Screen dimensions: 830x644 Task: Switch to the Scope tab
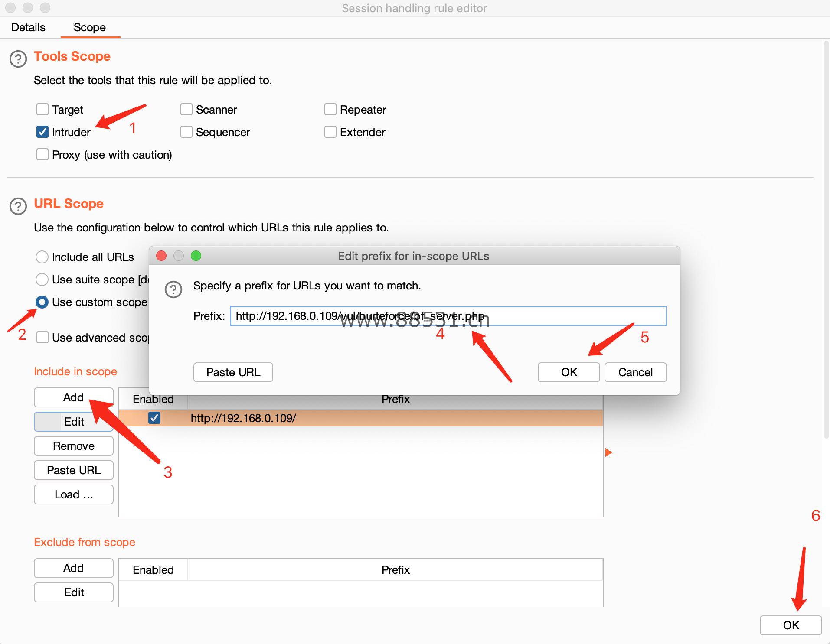click(90, 27)
